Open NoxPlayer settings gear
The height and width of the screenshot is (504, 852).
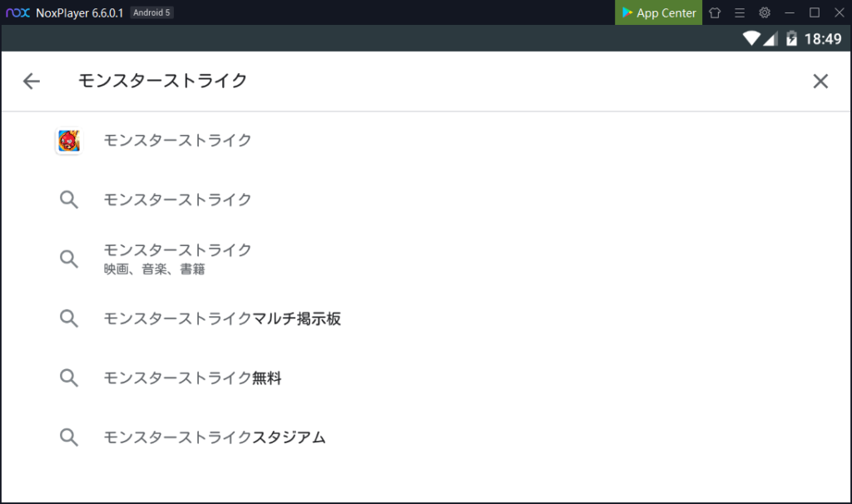(765, 12)
